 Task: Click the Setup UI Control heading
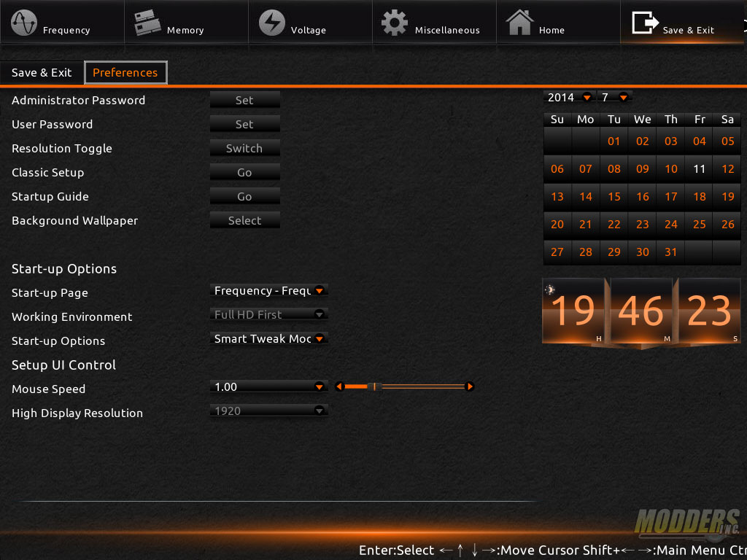click(64, 365)
